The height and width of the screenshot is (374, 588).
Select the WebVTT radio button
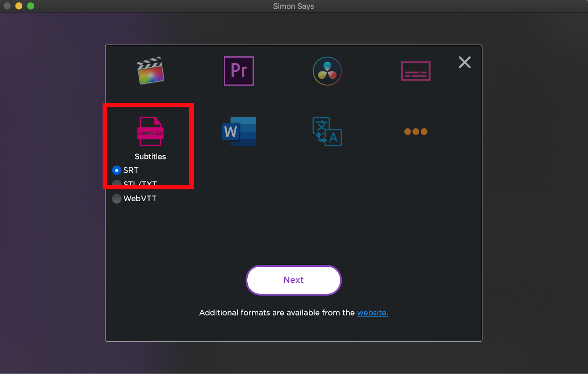click(x=116, y=199)
